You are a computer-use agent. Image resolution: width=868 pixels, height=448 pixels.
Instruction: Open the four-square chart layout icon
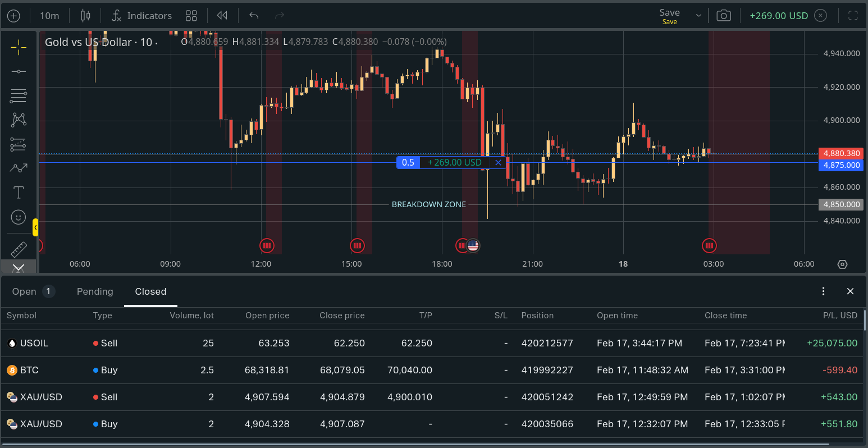[191, 16]
